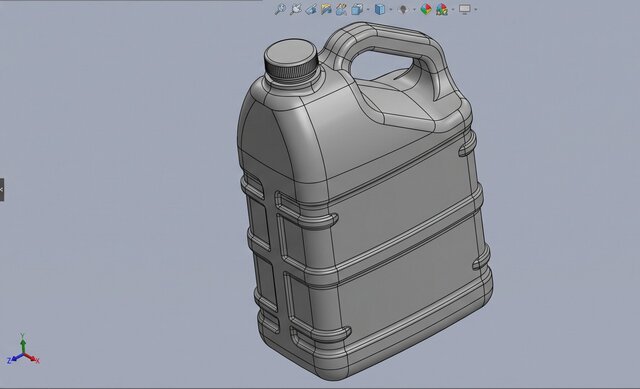Click the Dynamic Annotation Views icon

click(x=341, y=9)
